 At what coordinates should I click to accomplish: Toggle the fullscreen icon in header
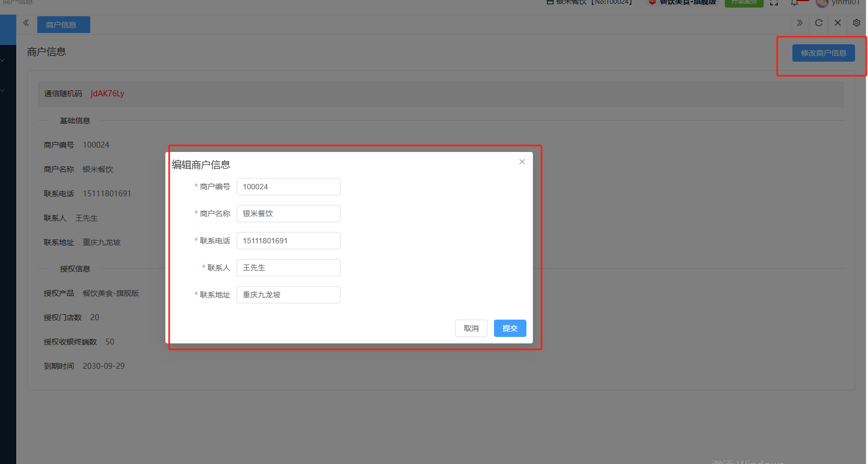774,3
